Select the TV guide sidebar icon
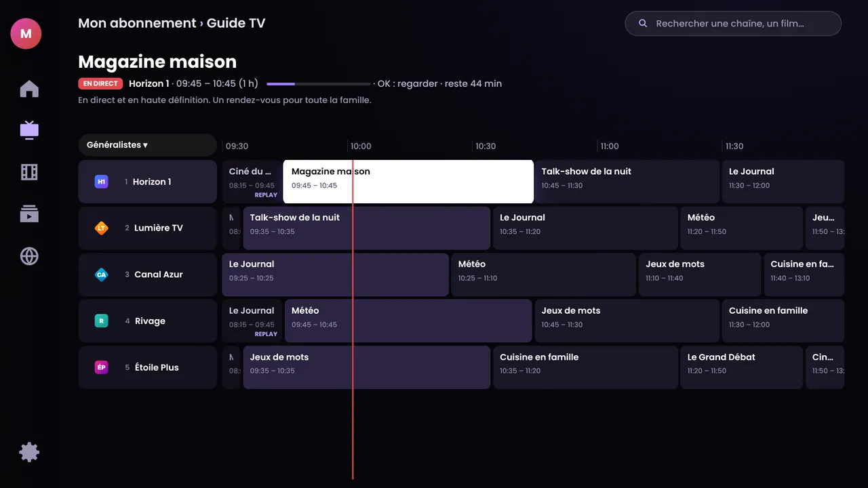 (29, 129)
